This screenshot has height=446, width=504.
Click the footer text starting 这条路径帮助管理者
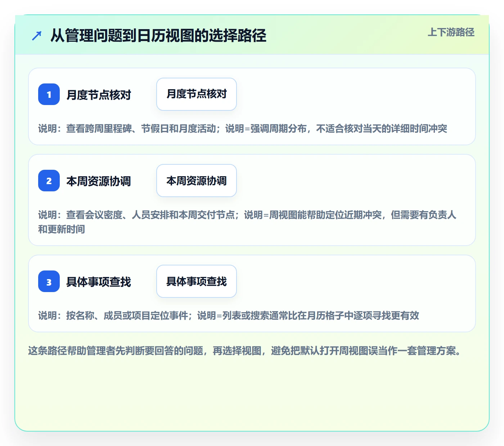[246, 351]
